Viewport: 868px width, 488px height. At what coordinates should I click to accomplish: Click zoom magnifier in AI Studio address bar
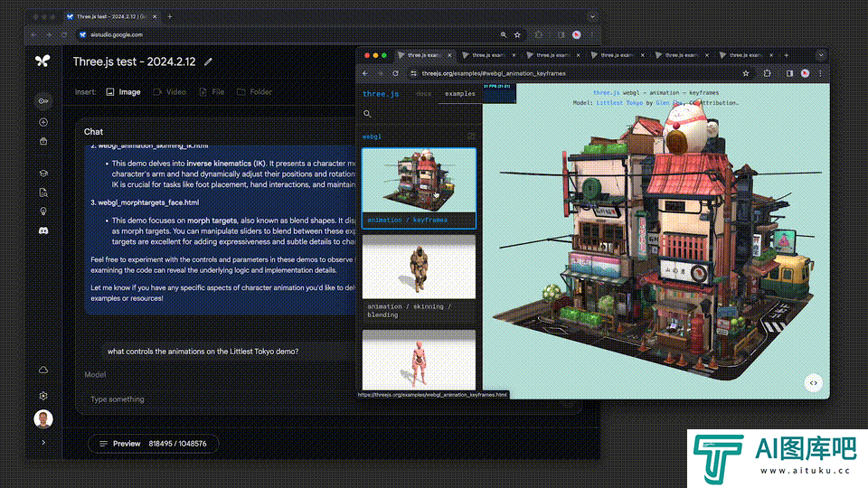(x=504, y=35)
